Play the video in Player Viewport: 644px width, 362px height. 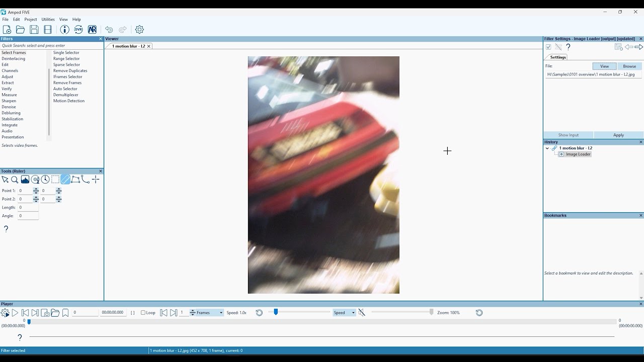[15, 313]
